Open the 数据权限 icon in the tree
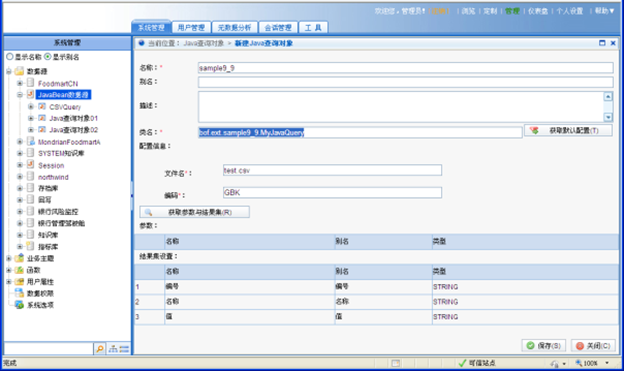 pyautogui.click(x=19, y=293)
